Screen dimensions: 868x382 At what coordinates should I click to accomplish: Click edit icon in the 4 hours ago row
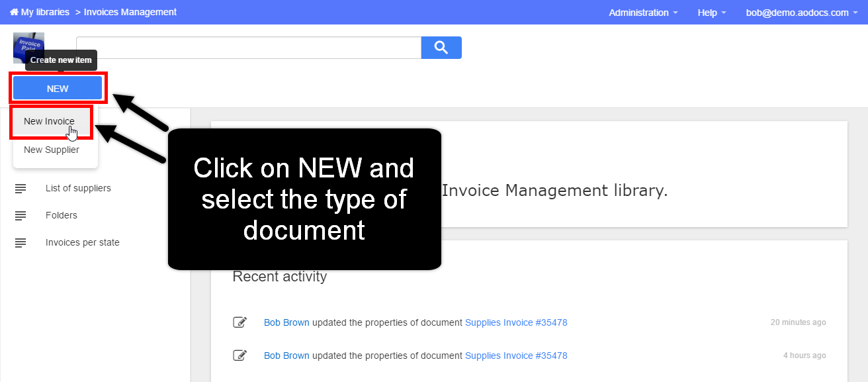[x=239, y=356]
